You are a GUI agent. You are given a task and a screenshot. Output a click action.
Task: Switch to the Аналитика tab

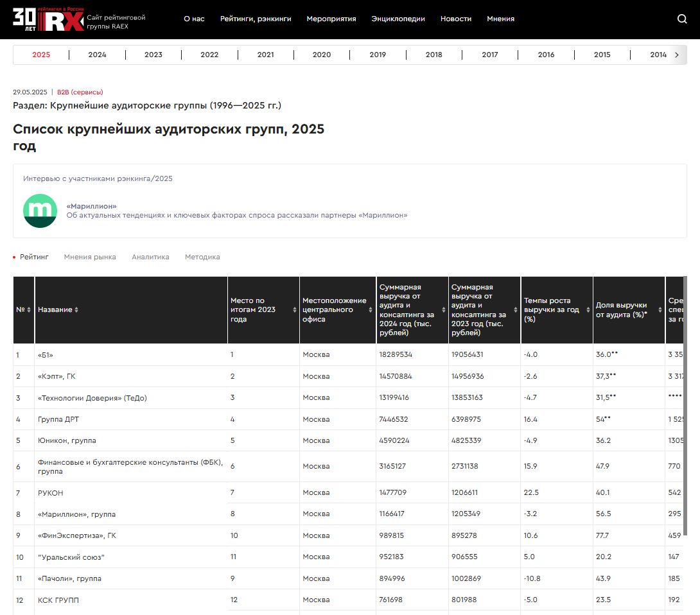[x=150, y=257]
